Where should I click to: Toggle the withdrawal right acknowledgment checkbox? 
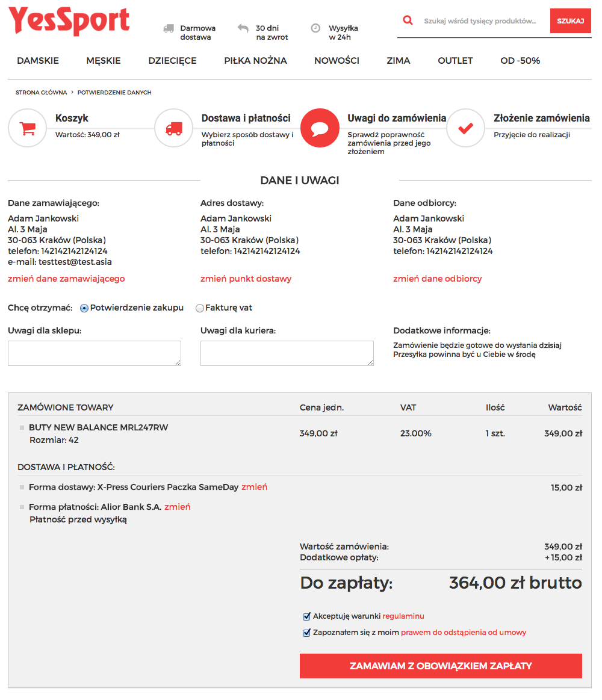[306, 633]
